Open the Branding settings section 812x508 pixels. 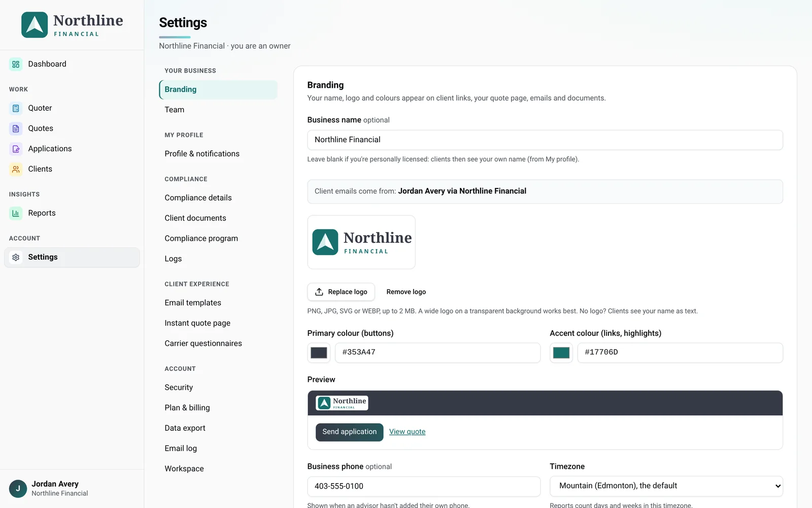click(218, 89)
